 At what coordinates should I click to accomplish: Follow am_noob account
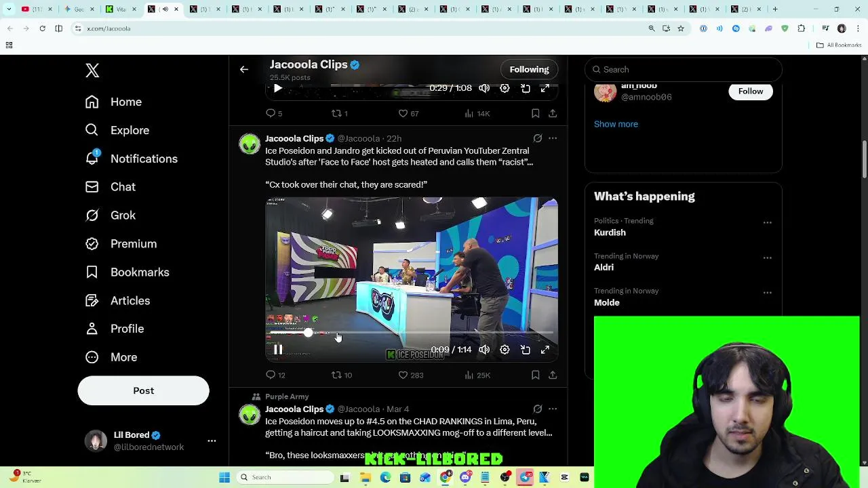750,91
